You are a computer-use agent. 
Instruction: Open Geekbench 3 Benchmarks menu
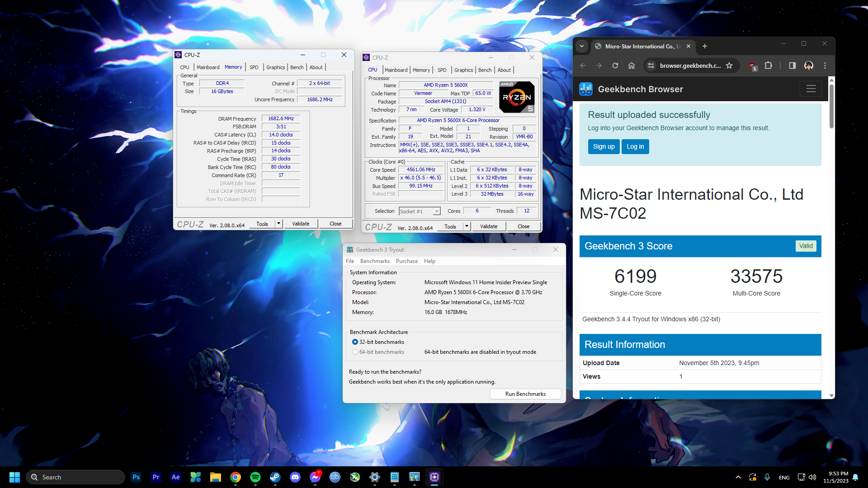click(375, 261)
